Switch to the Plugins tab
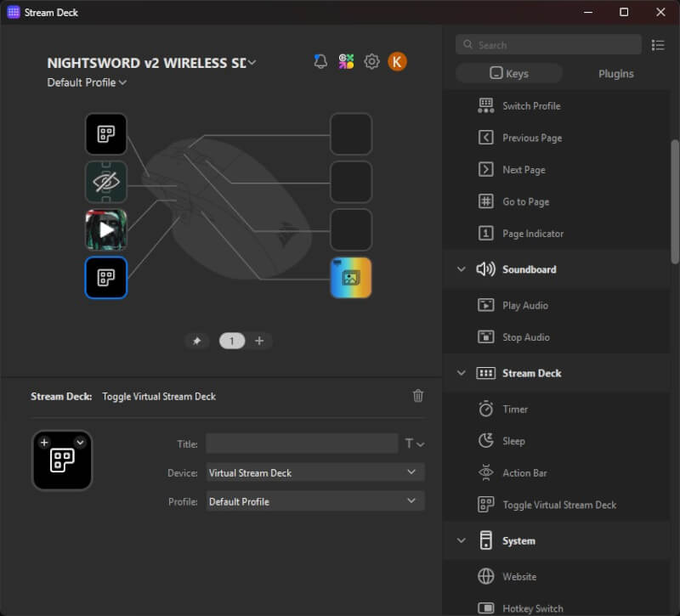Image resolution: width=680 pixels, height=616 pixels. pos(615,74)
